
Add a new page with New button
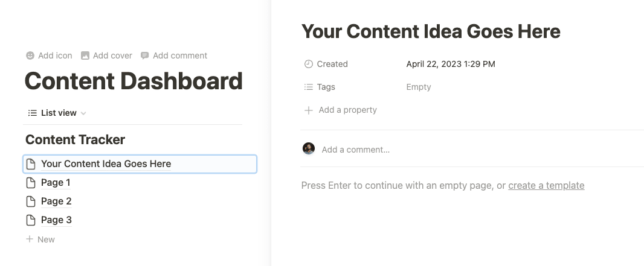[x=40, y=239]
